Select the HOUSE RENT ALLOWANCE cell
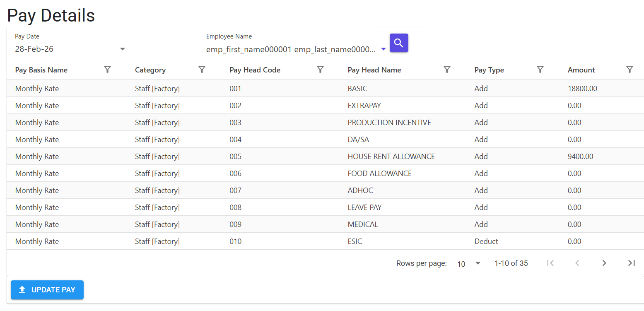 click(x=391, y=157)
